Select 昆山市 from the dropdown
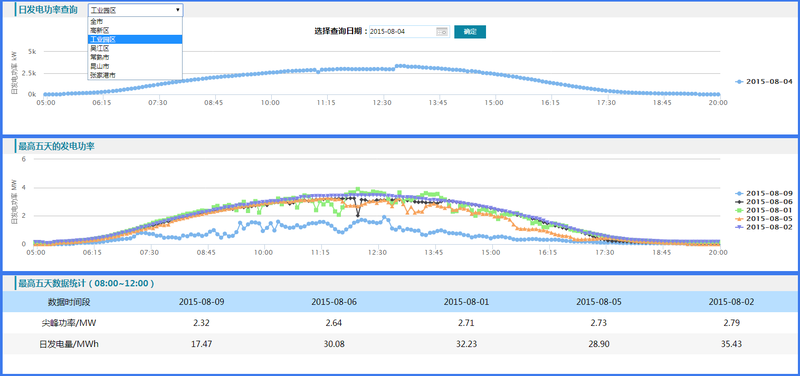Image resolution: width=800 pixels, height=376 pixels. pos(135,66)
